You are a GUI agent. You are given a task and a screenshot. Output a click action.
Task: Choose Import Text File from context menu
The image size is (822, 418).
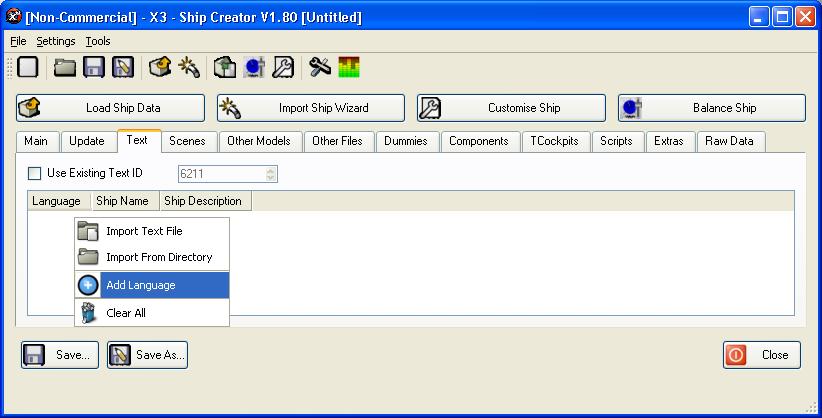pyautogui.click(x=152, y=231)
